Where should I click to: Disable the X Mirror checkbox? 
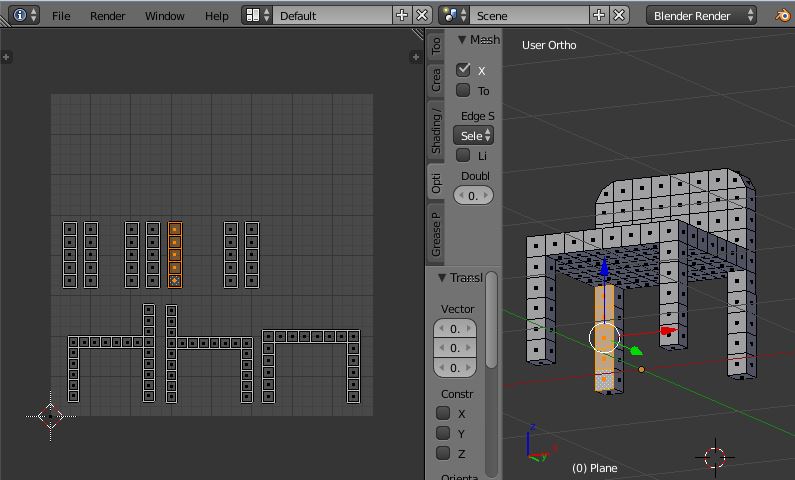[463, 69]
